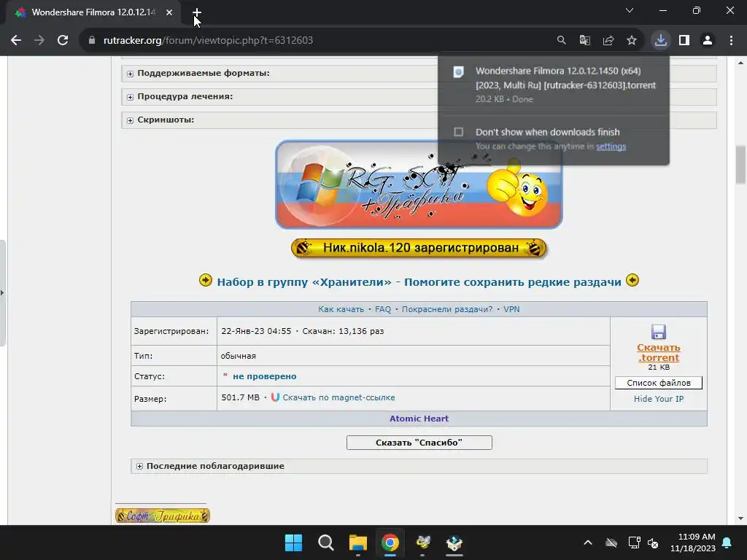Viewport: 747px width, 560px height.
Task: Open the download settings link
Action: [x=611, y=146]
